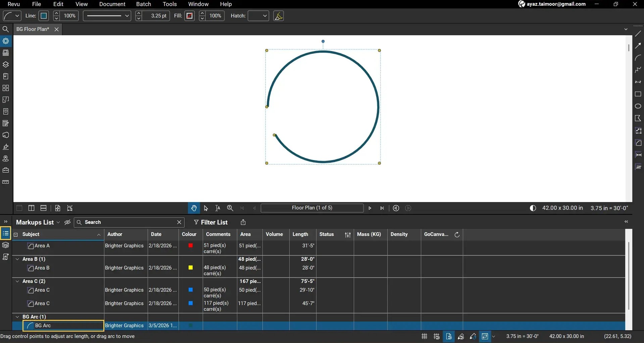Expand the line style dropdown
Screen dimensions: 644x343
tap(127, 16)
